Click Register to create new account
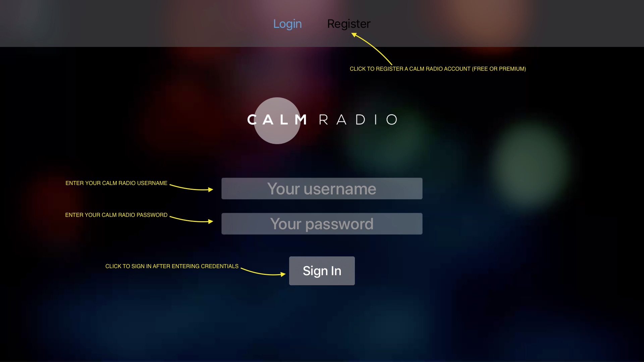 click(x=349, y=23)
